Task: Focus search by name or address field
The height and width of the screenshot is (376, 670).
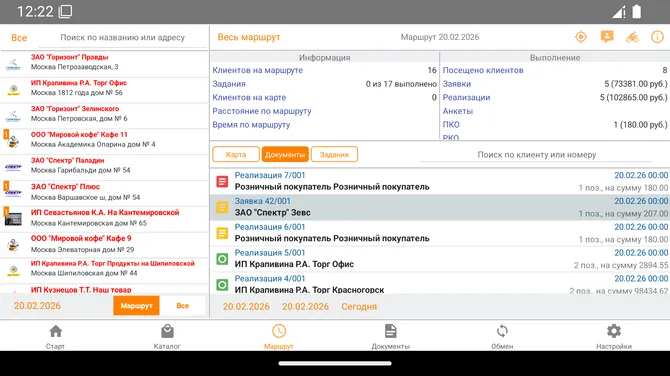Action: click(123, 38)
